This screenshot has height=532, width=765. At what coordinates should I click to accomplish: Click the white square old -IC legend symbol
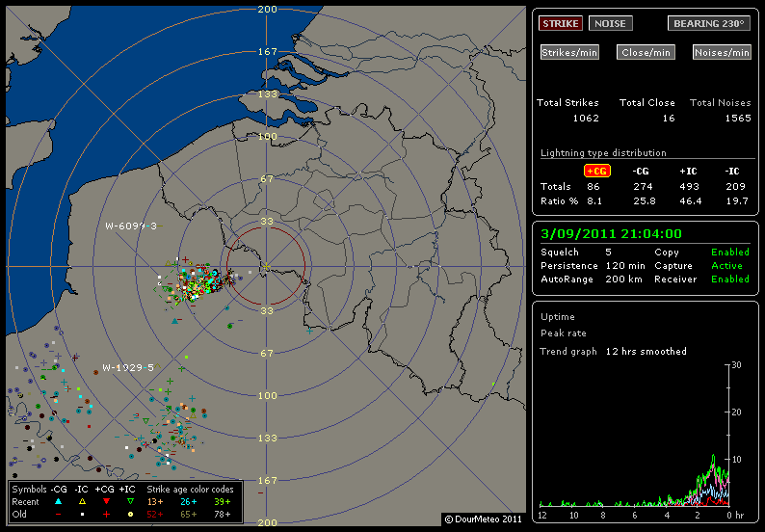point(83,516)
